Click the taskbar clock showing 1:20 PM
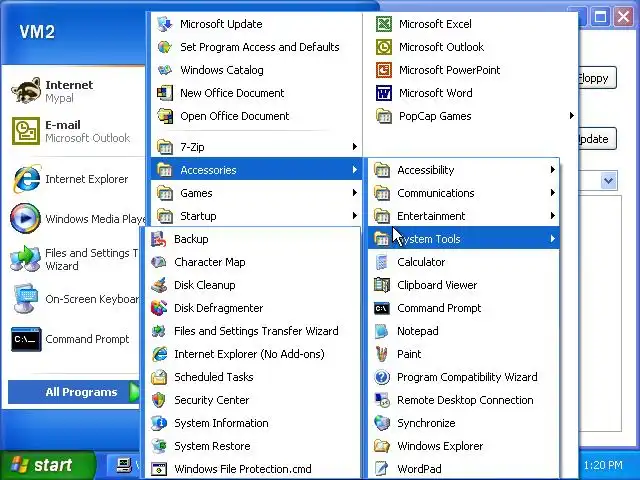Screen dimensions: 640x480 (x=603, y=465)
